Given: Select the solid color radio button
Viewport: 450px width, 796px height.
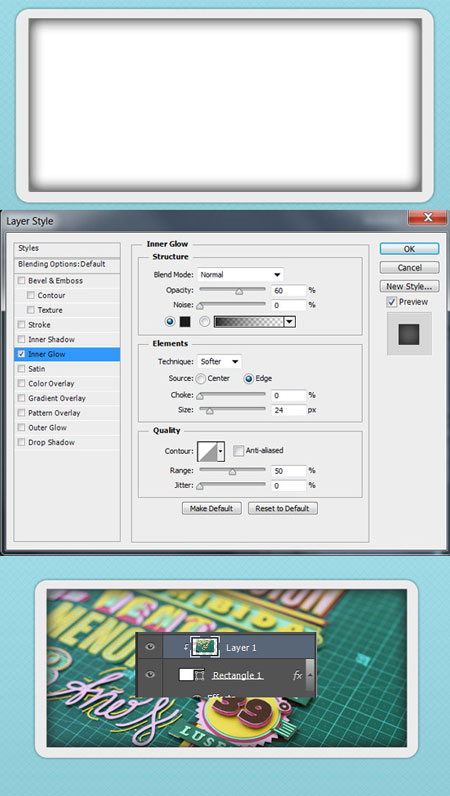Looking at the screenshot, I should click(x=170, y=321).
